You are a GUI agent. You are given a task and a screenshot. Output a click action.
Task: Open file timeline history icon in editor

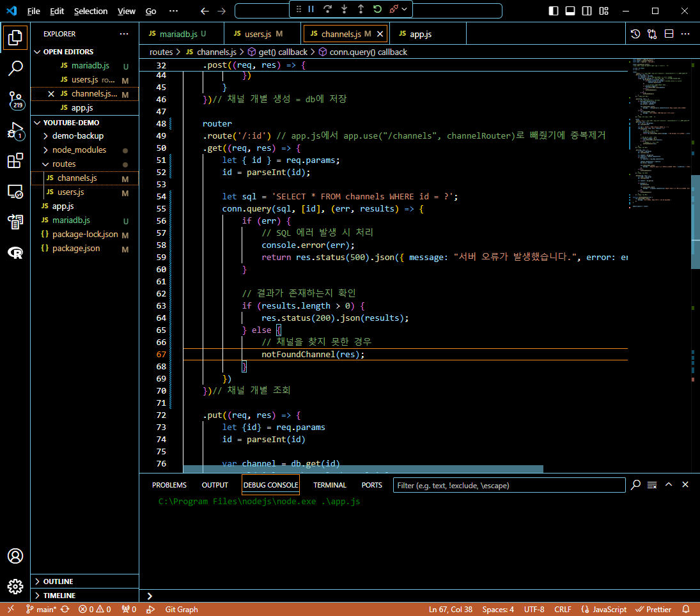pos(635,34)
